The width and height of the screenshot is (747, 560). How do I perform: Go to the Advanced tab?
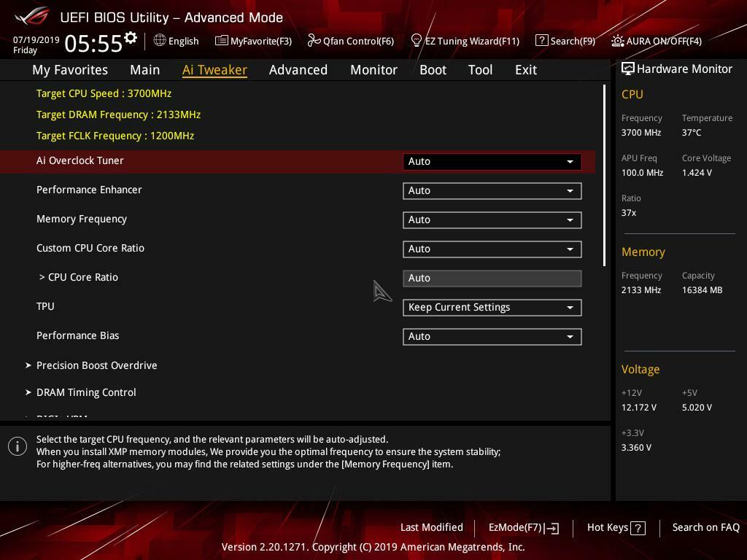[298, 70]
